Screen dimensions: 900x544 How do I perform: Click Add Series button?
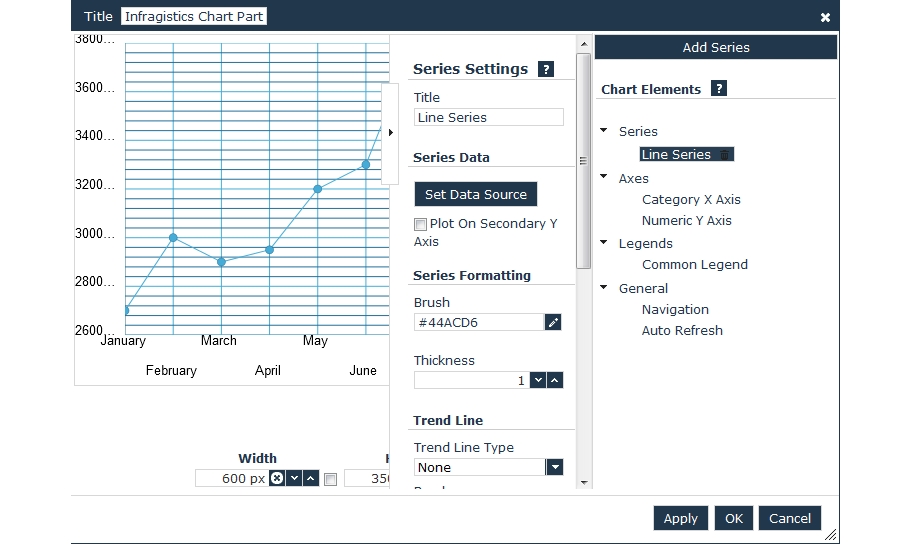click(716, 48)
